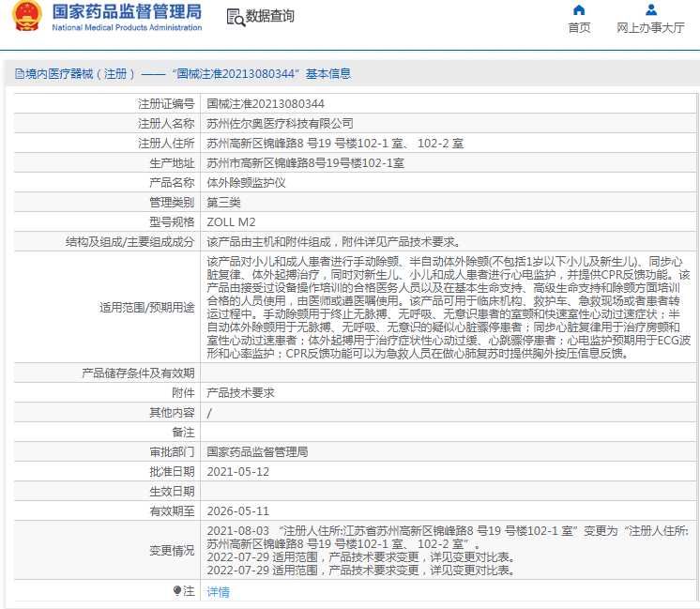
Task: Click the document icon before 境内医疗器械
Action: [19, 74]
